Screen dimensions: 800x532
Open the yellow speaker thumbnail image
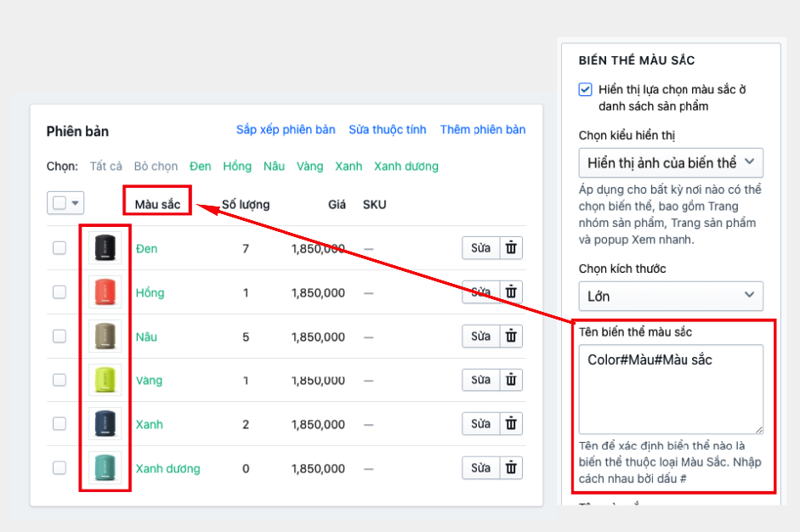(x=105, y=380)
